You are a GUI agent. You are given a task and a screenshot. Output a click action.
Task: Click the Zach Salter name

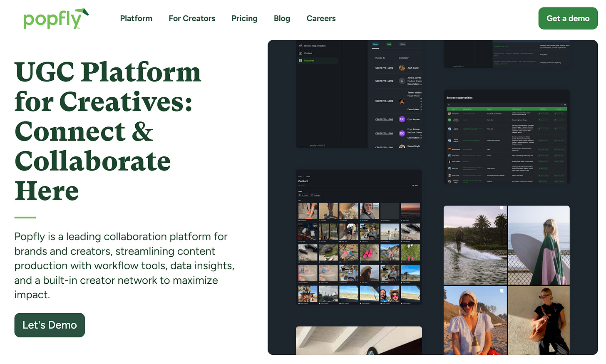[x=413, y=68]
